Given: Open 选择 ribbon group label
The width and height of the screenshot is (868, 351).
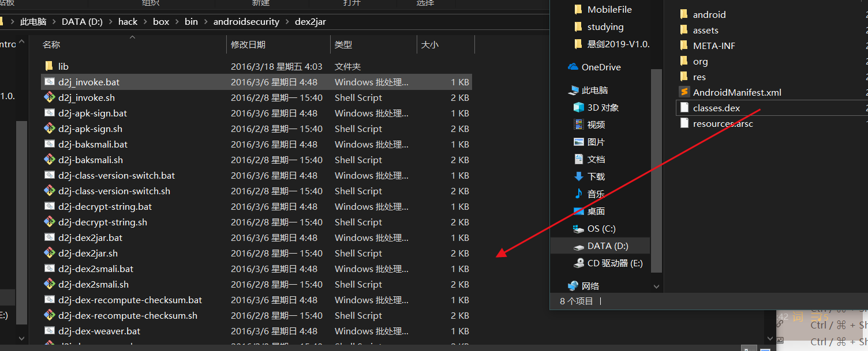Looking at the screenshot, I should click(x=425, y=3).
